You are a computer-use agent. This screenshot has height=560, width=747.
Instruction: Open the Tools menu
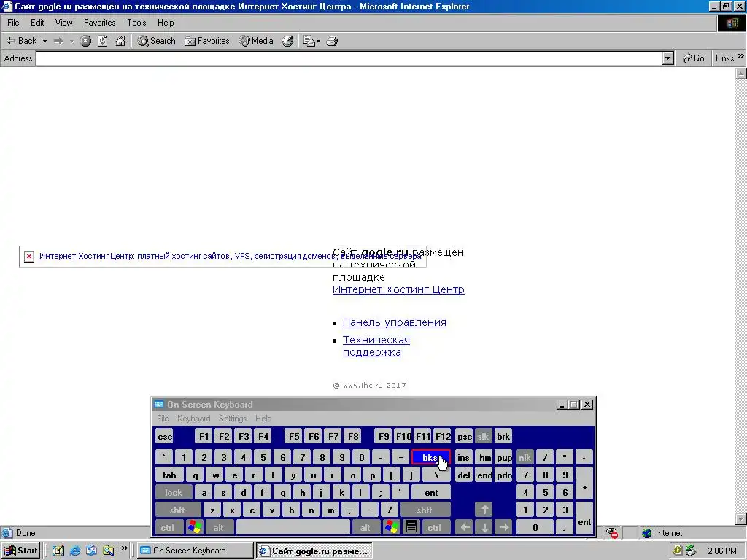[x=136, y=23]
